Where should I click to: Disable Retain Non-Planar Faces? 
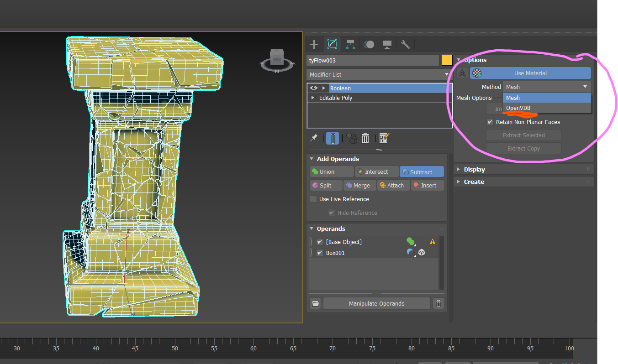click(490, 122)
